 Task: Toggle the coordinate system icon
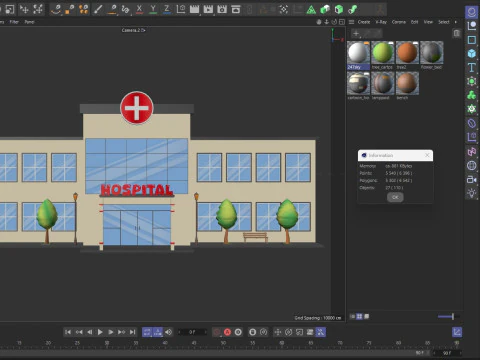point(181,9)
